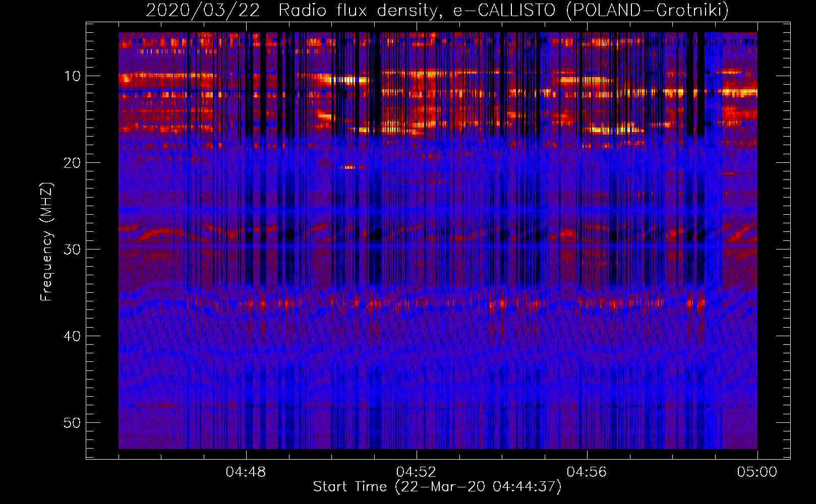Click the "Frequency (MHZ)" y-axis label
Viewport: 816px width, 504px height.
(x=46, y=242)
